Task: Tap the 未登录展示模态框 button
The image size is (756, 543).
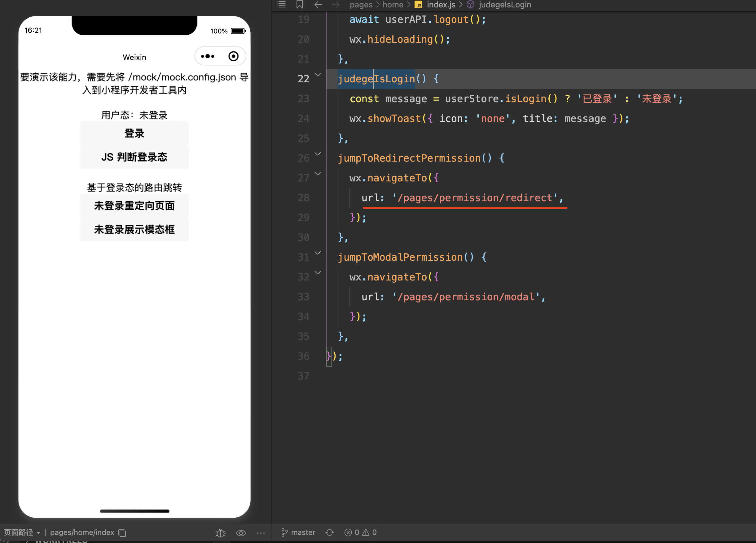Action: pyautogui.click(x=134, y=229)
